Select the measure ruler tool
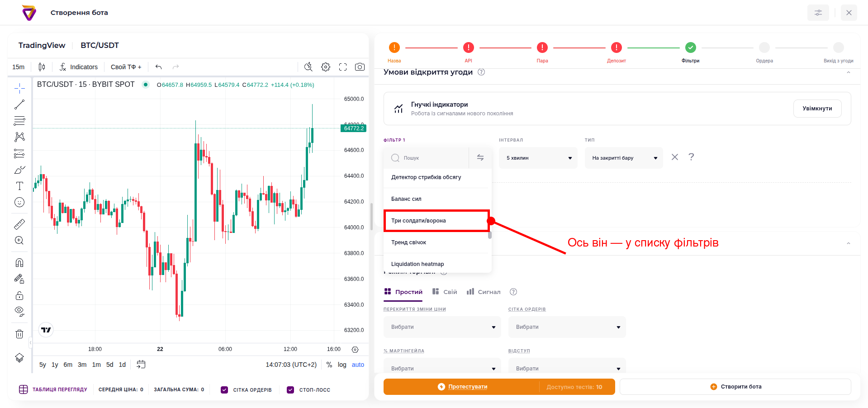 tap(19, 224)
